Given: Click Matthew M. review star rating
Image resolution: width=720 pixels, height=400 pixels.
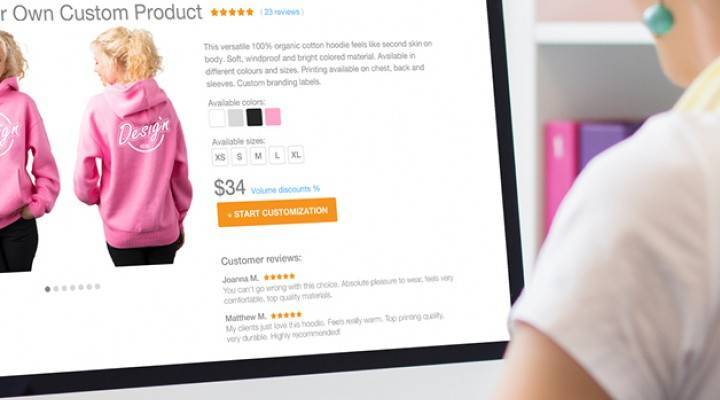Looking at the screenshot, I should coord(287,315).
